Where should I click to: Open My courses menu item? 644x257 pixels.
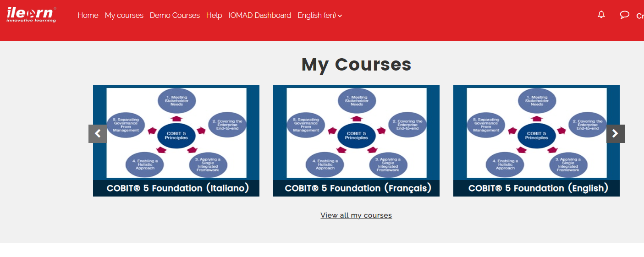(124, 15)
